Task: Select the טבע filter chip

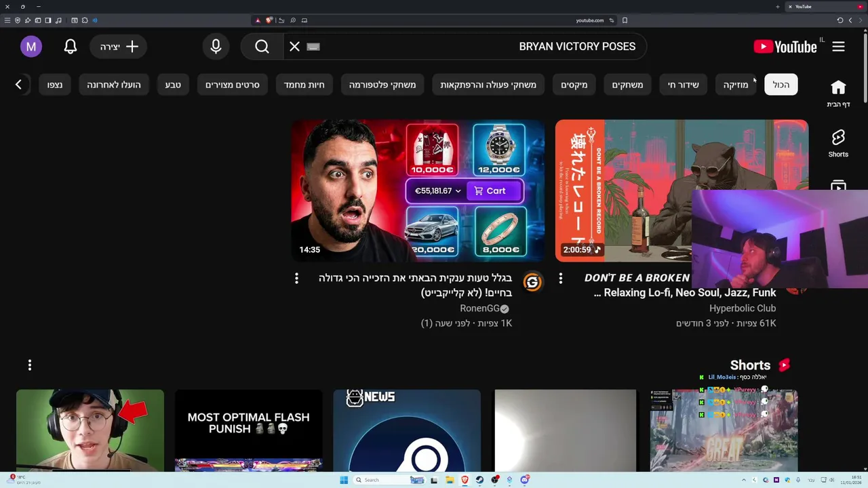Action: 173,85
